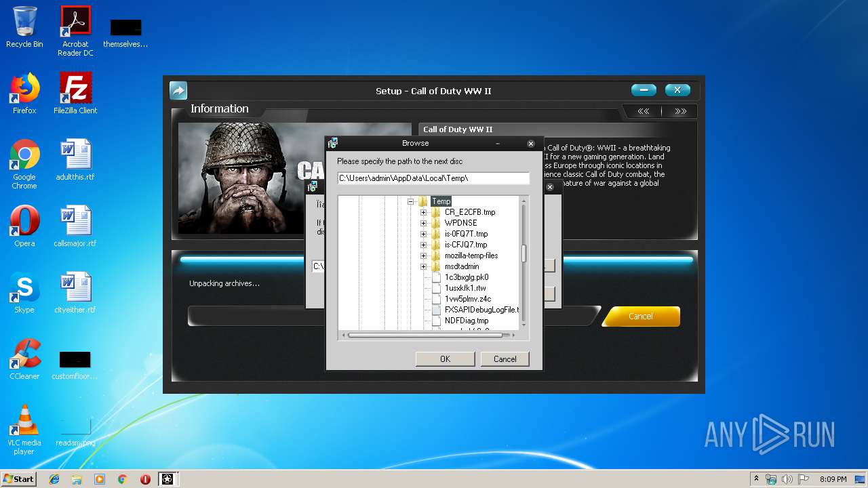Close the Setup Call of Duty window
The width and height of the screenshot is (868, 488).
pyautogui.click(x=677, y=90)
